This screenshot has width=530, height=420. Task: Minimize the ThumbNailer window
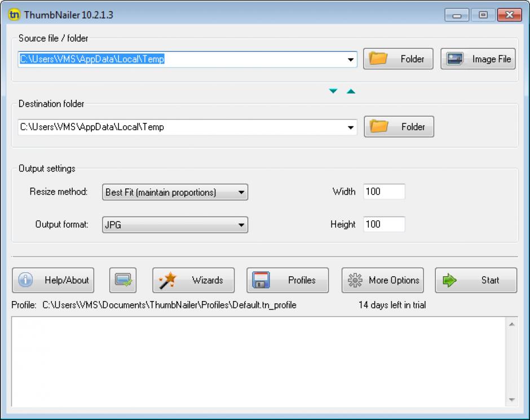coord(457,15)
